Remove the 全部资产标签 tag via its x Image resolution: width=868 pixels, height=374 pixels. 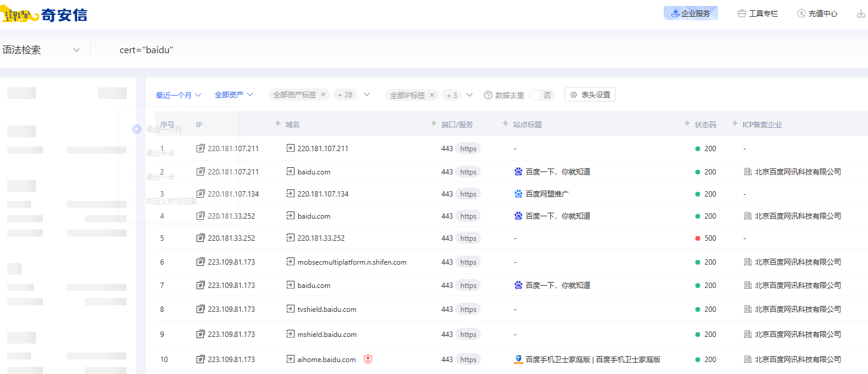323,94
